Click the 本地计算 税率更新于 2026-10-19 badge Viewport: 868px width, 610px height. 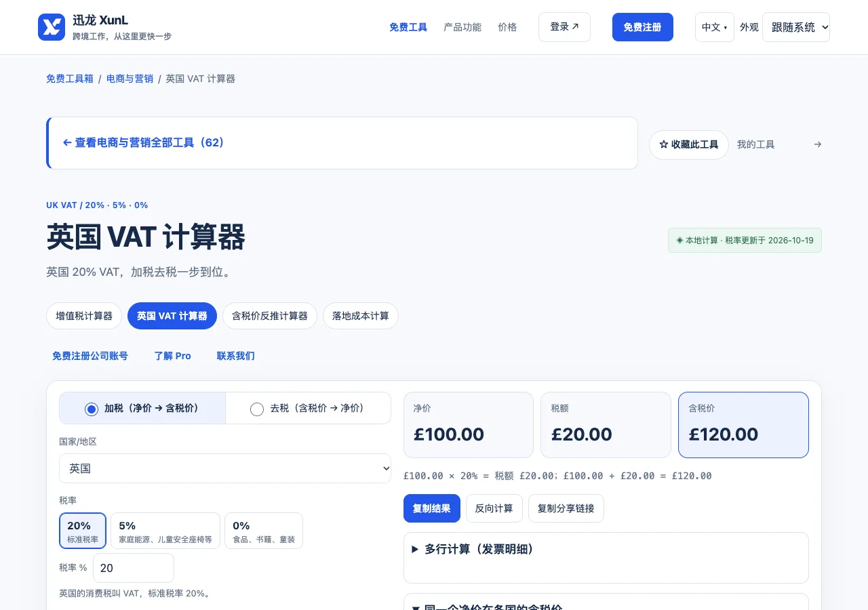click(x=745, y=241)
